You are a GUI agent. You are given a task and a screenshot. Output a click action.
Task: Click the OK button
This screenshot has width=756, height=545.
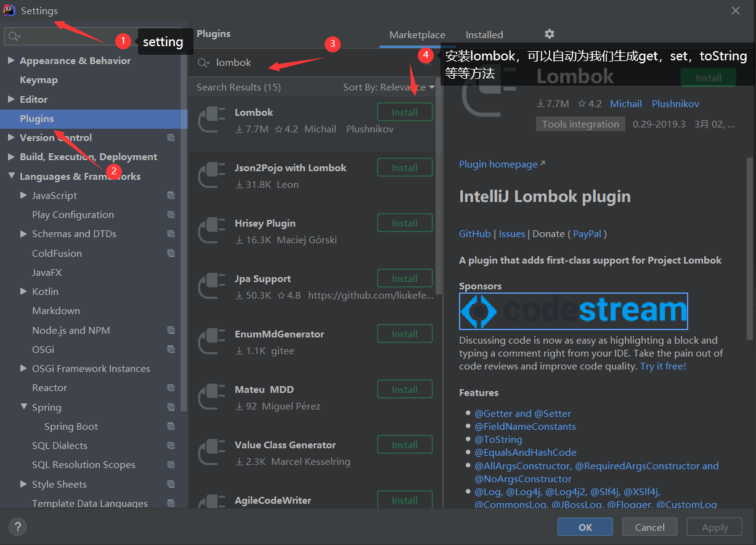(x=585, y=527)
